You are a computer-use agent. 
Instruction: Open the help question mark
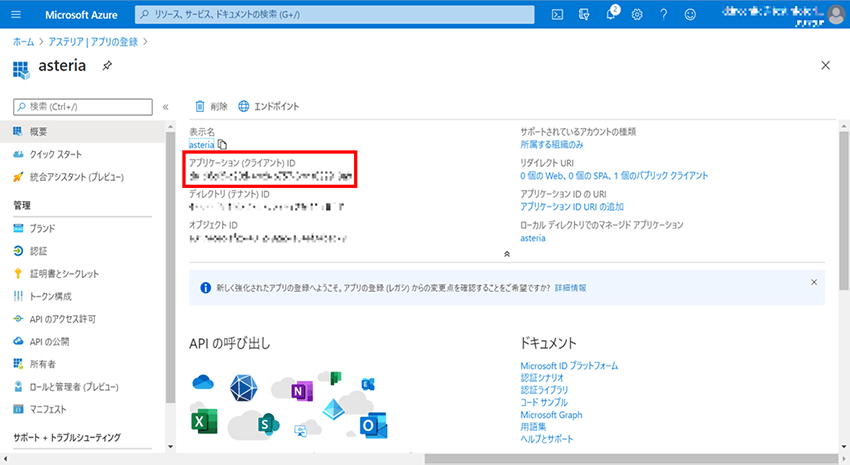[664, 15]
